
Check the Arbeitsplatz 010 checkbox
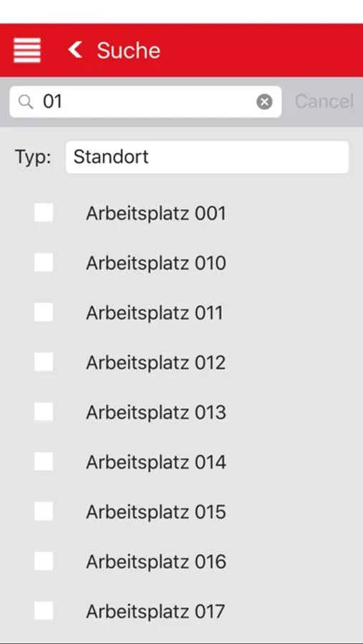(x=44, y=263)
